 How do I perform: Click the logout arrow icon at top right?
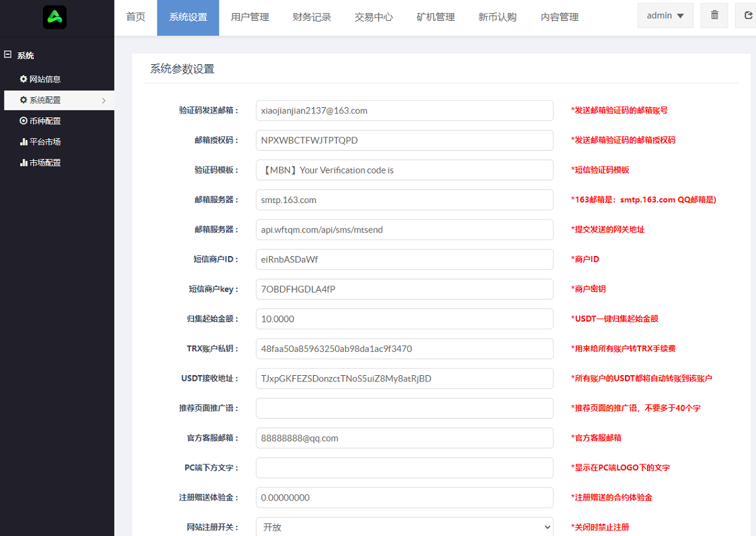(x=747, y=15)
